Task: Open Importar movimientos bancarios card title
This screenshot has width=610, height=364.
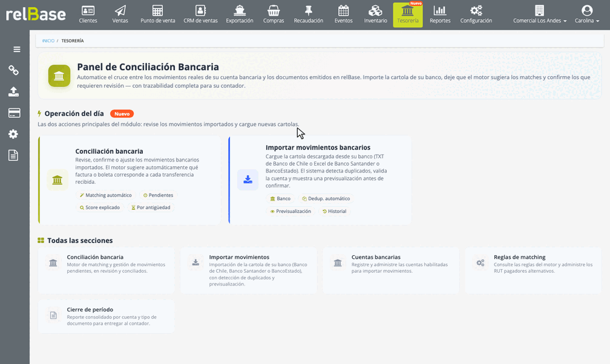Action: click(318, 148)
